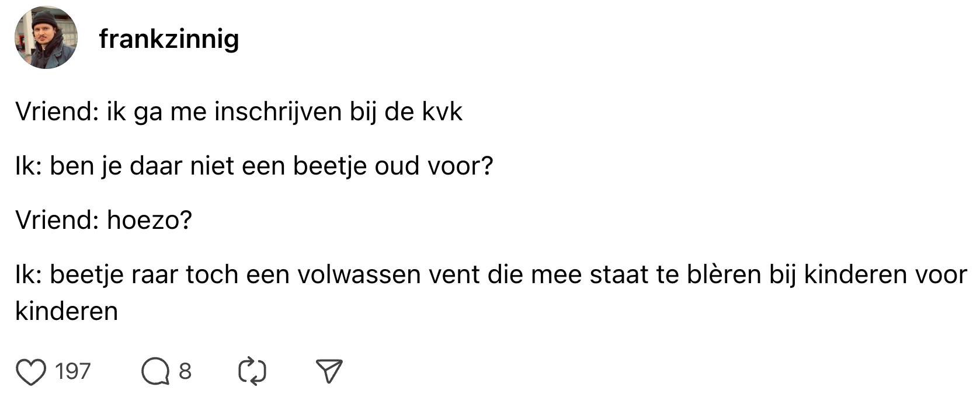This screenshot has width=980, height=397.
Task: Click the 8 replies count
Action: [x=185, y=371]
